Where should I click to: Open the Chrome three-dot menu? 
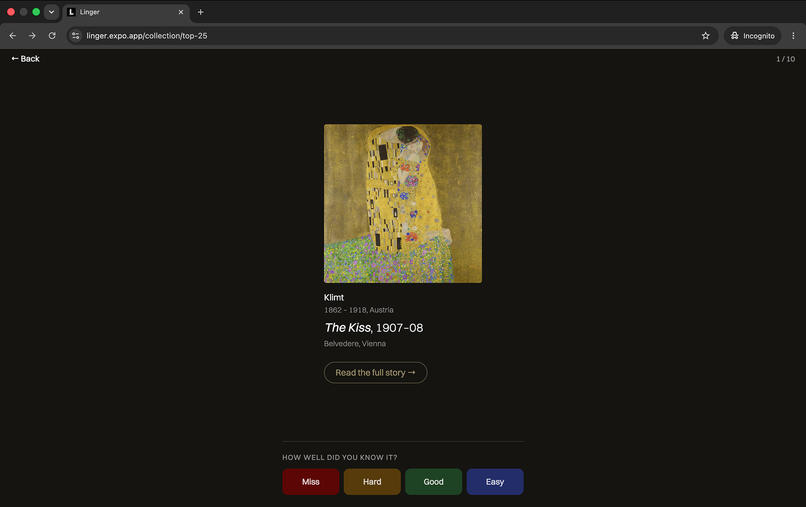pos(793,35)
